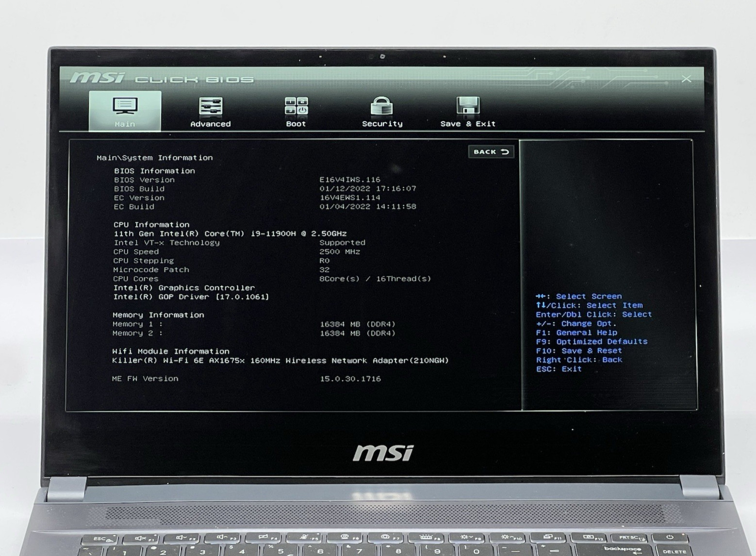
Task: Switch to the Save & Exit label
Action: pos(468,124)
